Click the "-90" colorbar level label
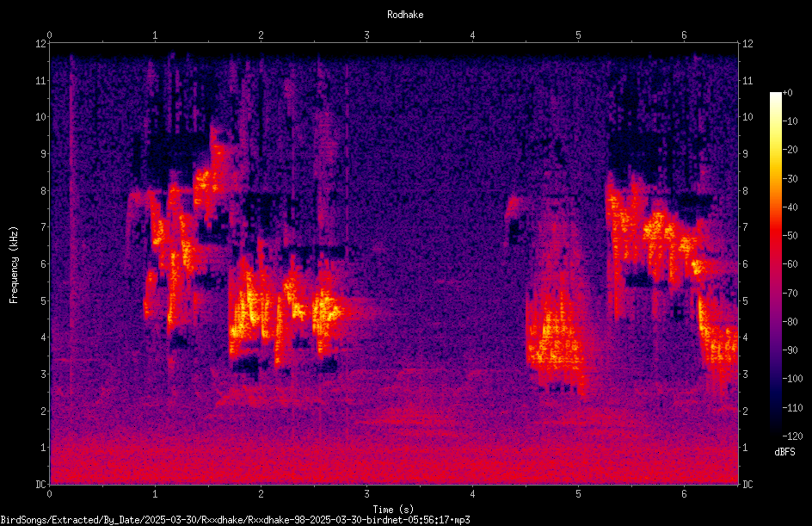Screen dimensions: 812x526 (790, 350)
